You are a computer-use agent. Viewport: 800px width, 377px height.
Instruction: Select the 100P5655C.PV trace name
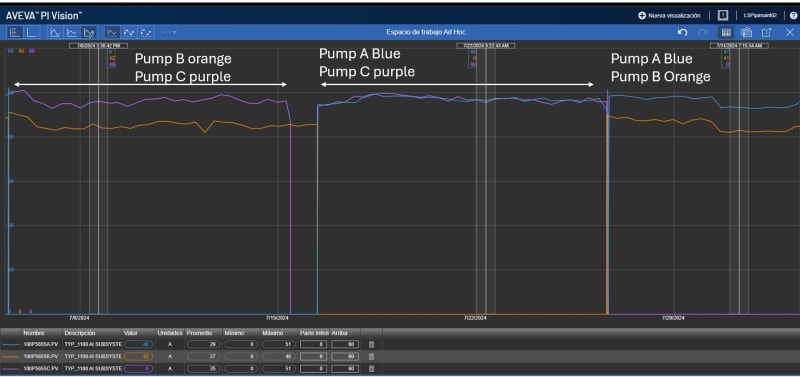pyautogui.click(x=41, y=368)
